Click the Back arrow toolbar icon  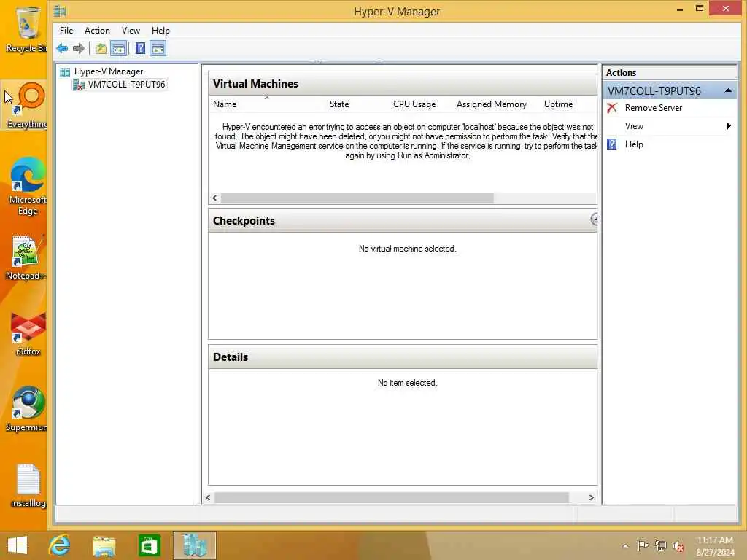62,48
